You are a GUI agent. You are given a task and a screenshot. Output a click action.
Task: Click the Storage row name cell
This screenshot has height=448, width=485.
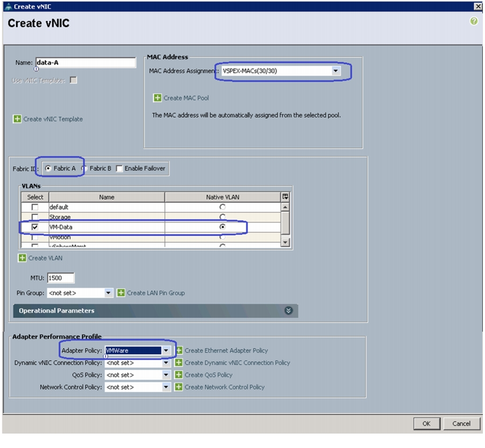pos(107,217)
